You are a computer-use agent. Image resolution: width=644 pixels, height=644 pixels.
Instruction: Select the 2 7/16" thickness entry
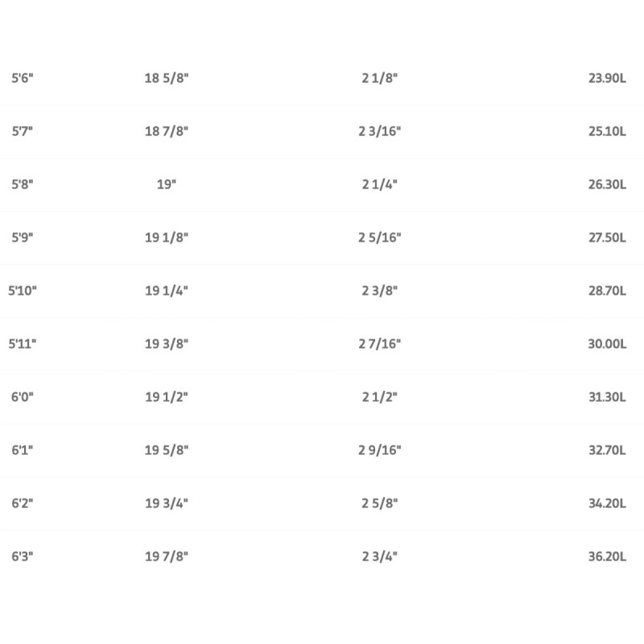pyautogui.click(x=380, y=344)
